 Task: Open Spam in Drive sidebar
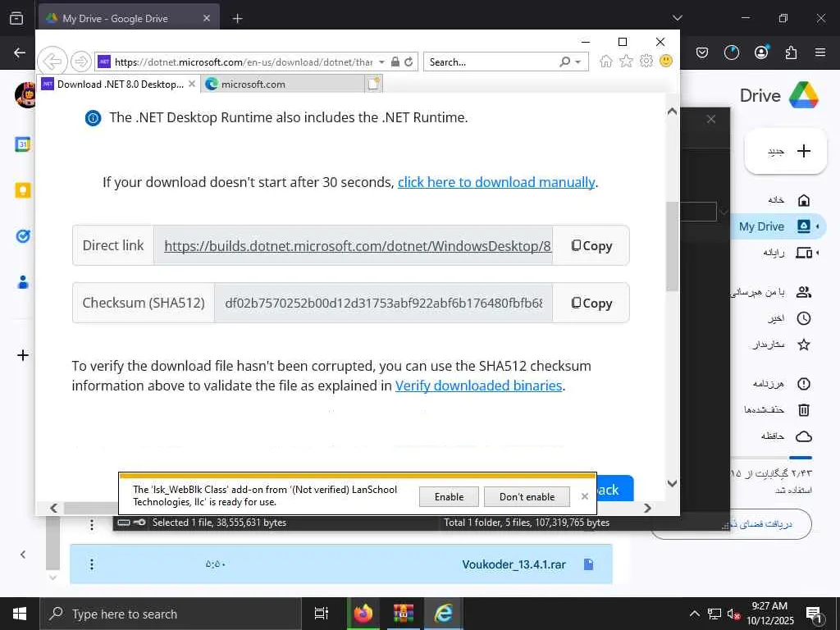781,384
